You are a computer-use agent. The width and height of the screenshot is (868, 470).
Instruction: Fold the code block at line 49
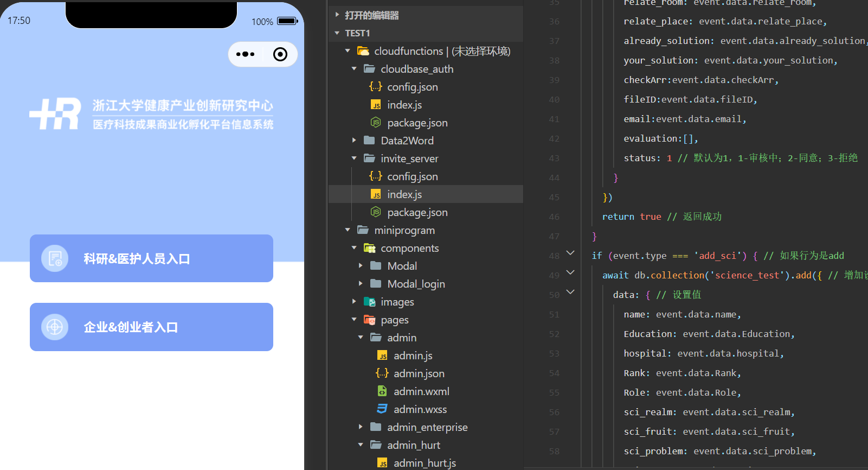pos(570,272)
